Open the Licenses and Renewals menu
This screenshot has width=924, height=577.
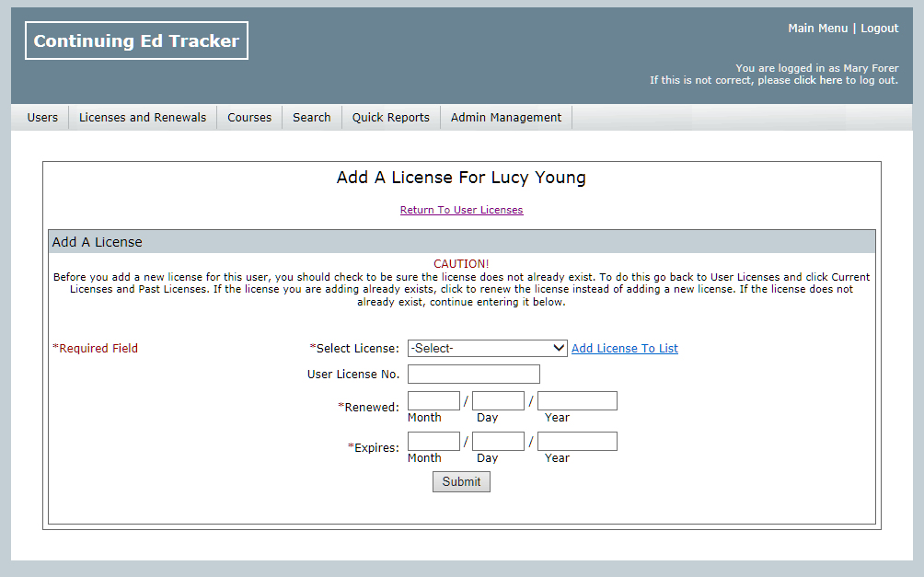click(x=143, y=118)
